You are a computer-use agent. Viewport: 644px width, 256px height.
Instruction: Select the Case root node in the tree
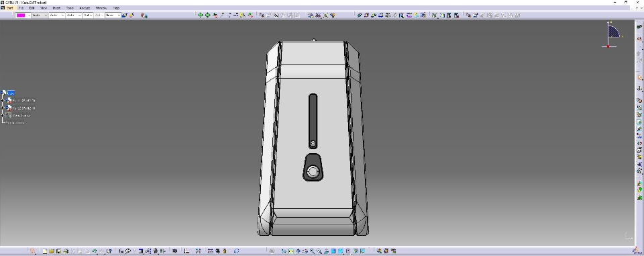pyautogui.click(x=11, y=93)
